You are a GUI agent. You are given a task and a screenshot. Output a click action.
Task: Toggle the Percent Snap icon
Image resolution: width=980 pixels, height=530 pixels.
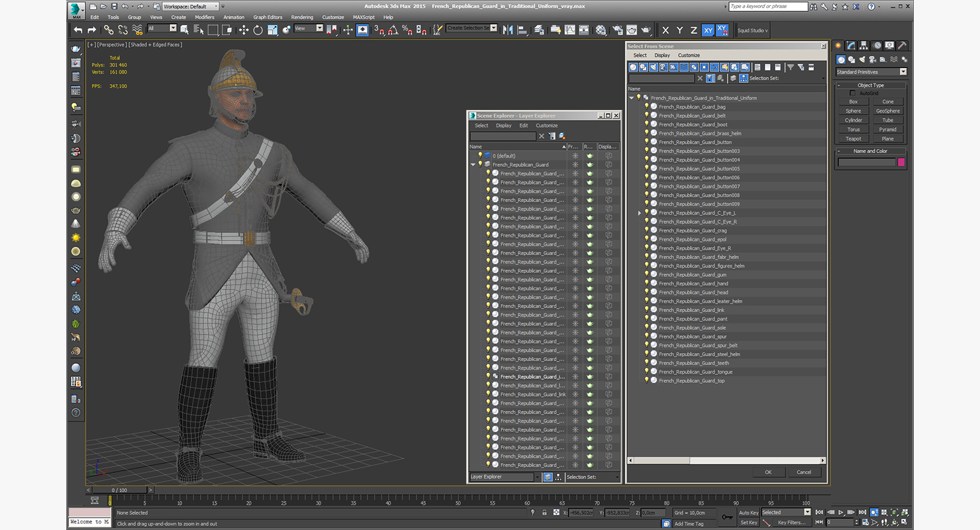(x=407, y=30)
